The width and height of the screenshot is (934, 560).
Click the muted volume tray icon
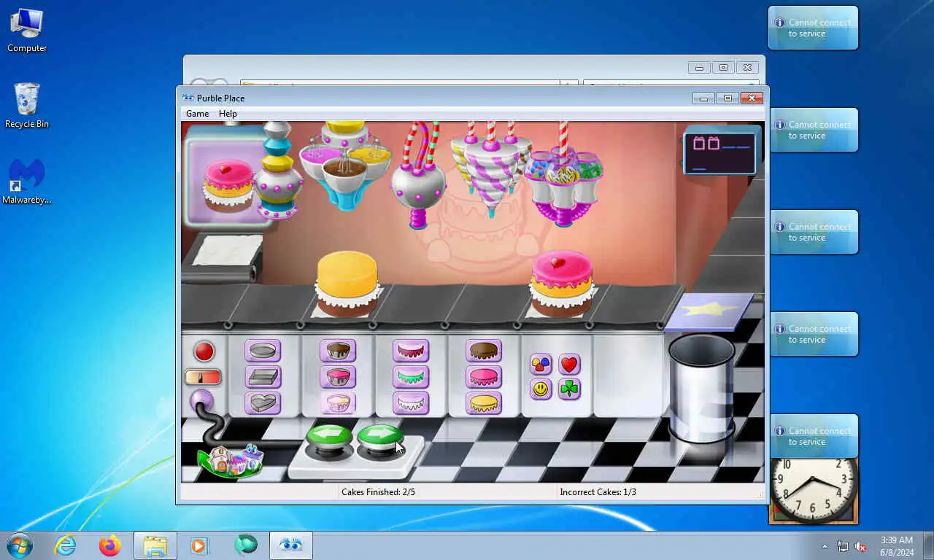860,546
